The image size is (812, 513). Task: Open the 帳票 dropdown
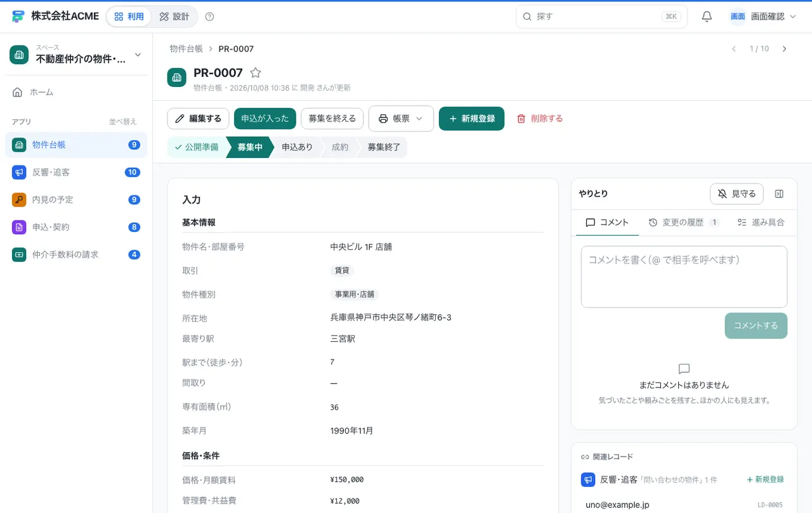(401, 119)
